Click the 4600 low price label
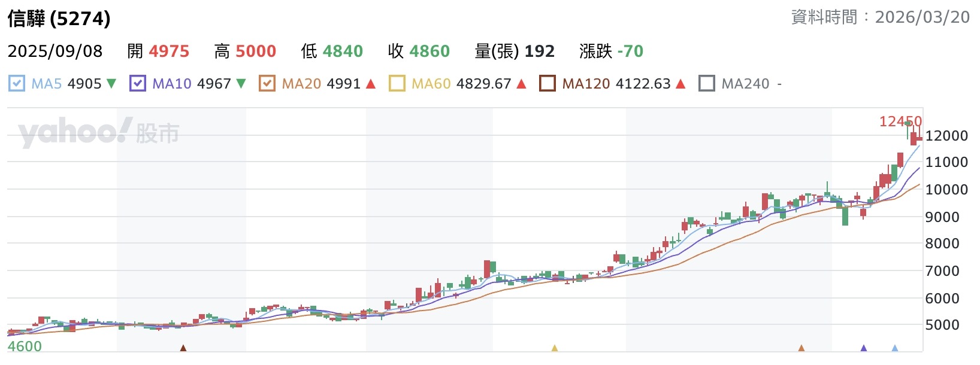The width and height of the screenshot is (980, 365). point(25,346)
